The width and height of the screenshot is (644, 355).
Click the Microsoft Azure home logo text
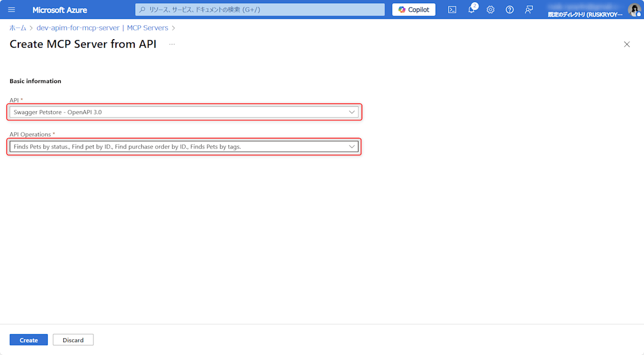click(x=60, y=10)
